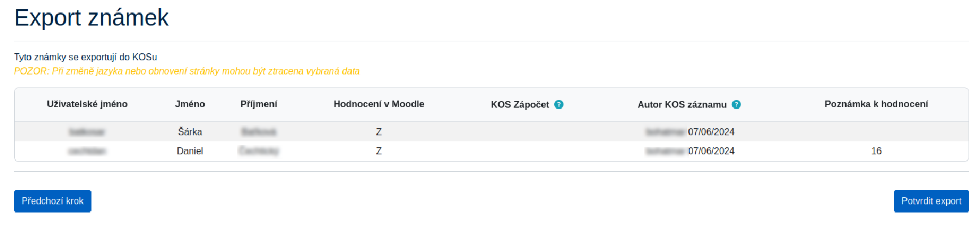Click the Export známek page heading
This screenshot has width=980, height=225.
tap(91, 18)
